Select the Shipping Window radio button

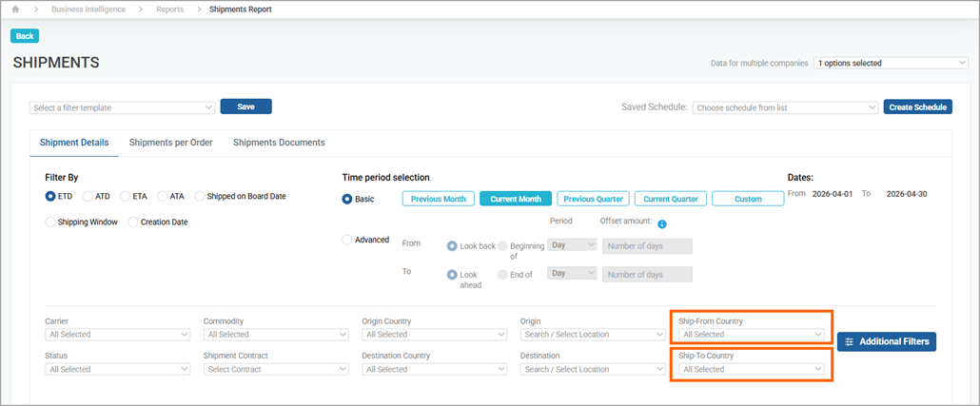click(x=50, y=222)
